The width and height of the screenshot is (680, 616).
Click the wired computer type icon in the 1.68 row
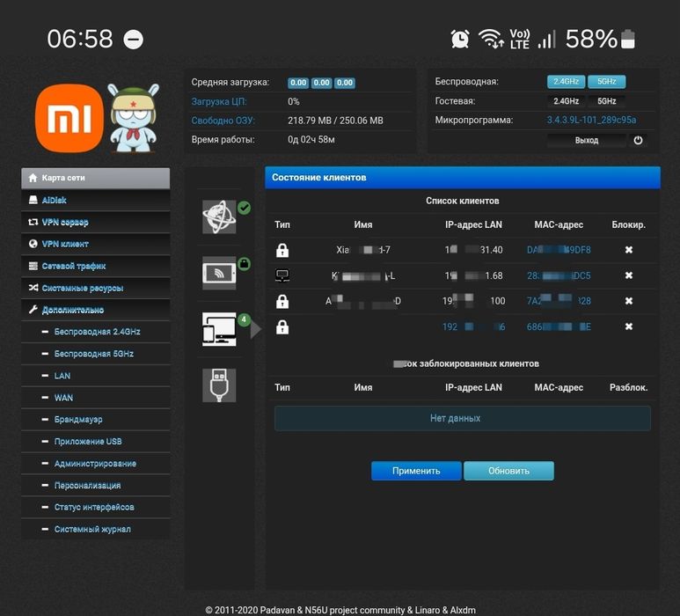pyautogui.click(x=282, y=275)
